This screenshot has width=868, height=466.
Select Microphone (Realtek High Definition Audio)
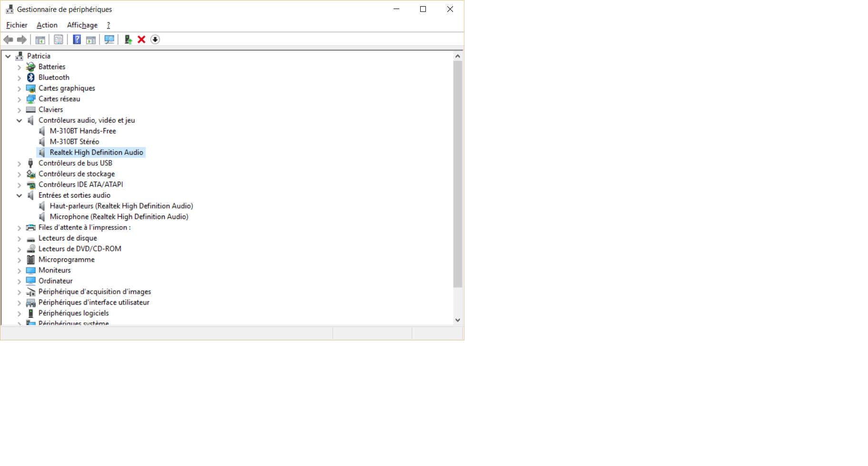point(119,217)
